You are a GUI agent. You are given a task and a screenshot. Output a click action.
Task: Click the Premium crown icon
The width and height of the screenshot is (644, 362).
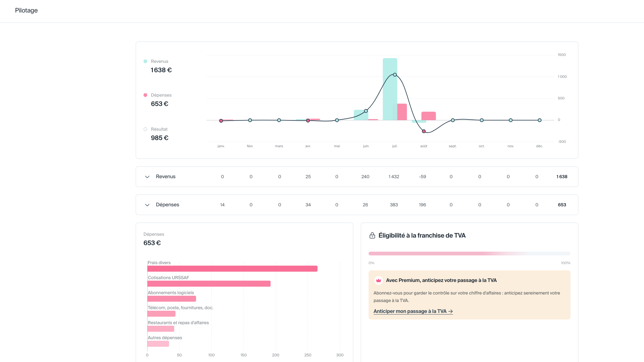(x=378, y=280)
